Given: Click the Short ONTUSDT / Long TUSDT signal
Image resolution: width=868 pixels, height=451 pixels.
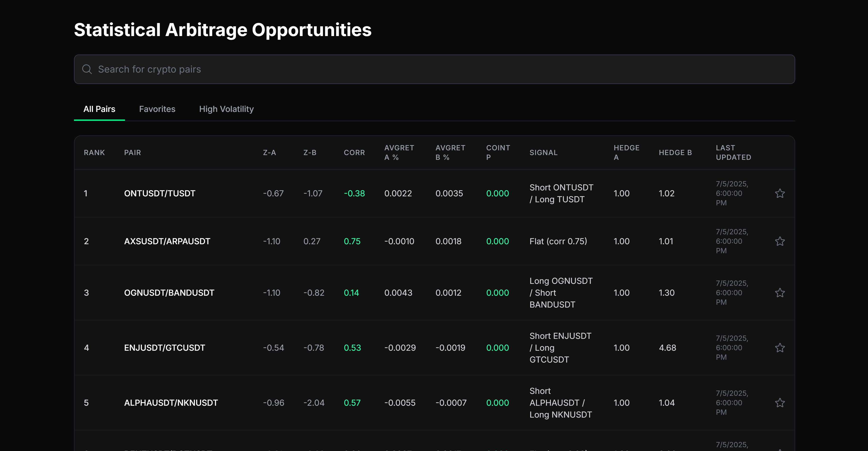Looking at the screenshot, I should 561,193.
